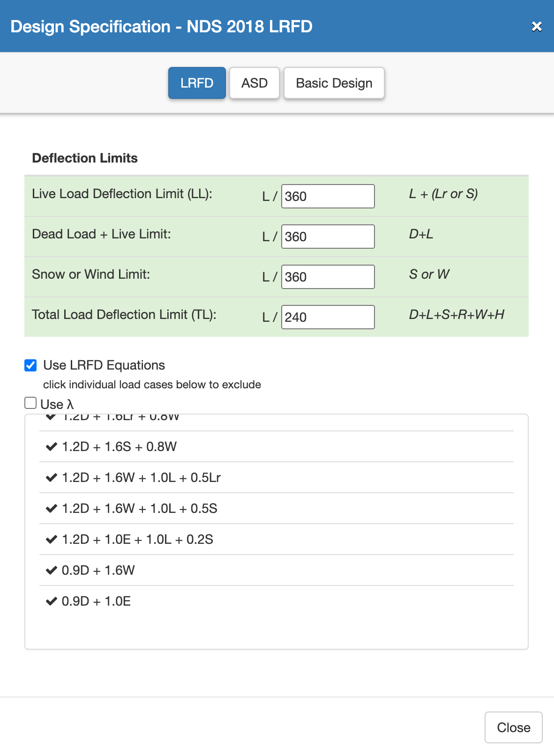Open the Basic Design tab
The image size is (554, 756).
[334, 83]
